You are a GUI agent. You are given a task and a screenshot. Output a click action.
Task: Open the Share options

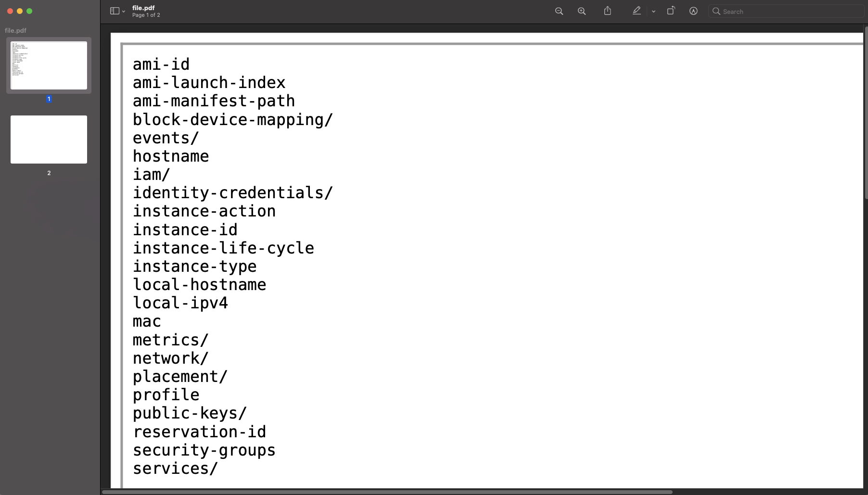point(608,11)
